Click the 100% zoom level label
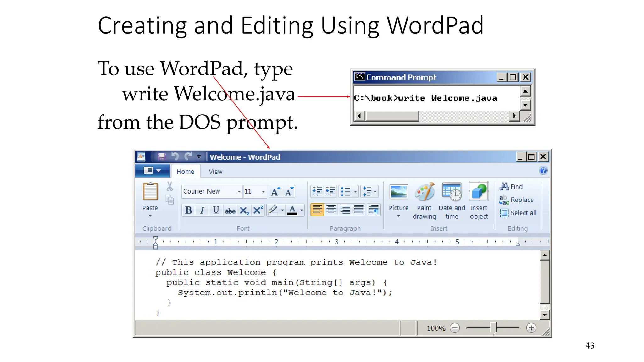Screen dimensions: 644x362 [x=436, y=328]
